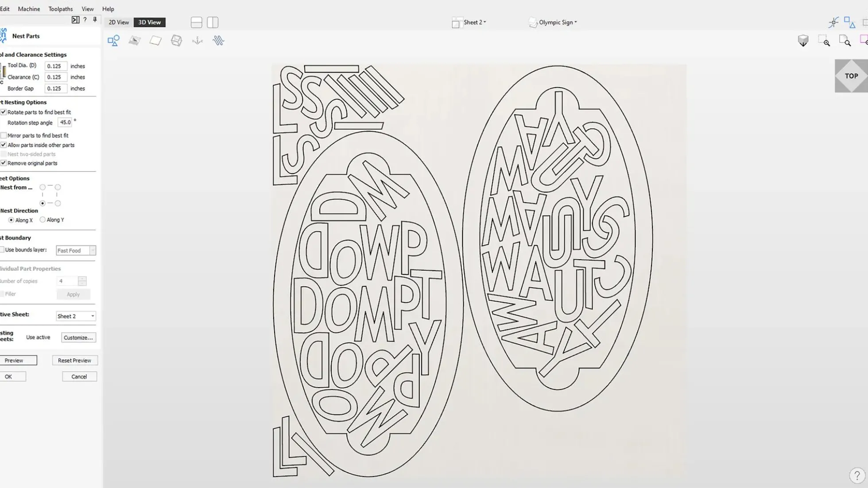
Task: Switch to the 3D View tab
Action: 150,22
